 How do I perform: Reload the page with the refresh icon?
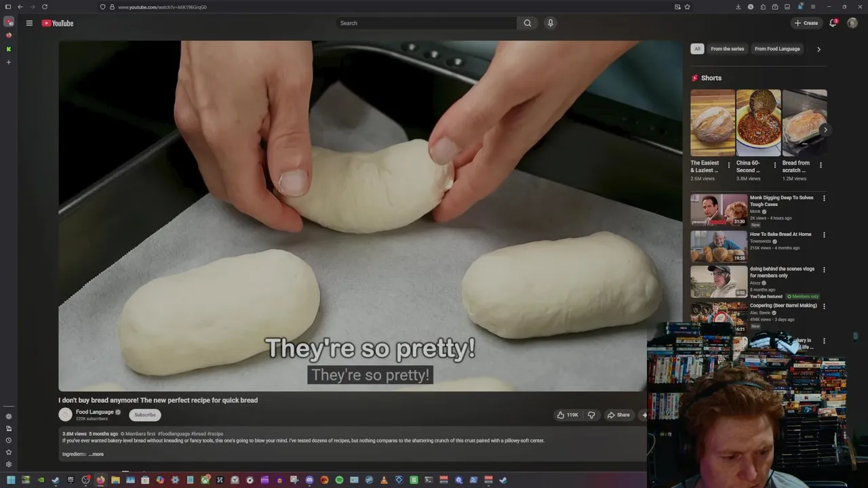click(x=45, y=7)
